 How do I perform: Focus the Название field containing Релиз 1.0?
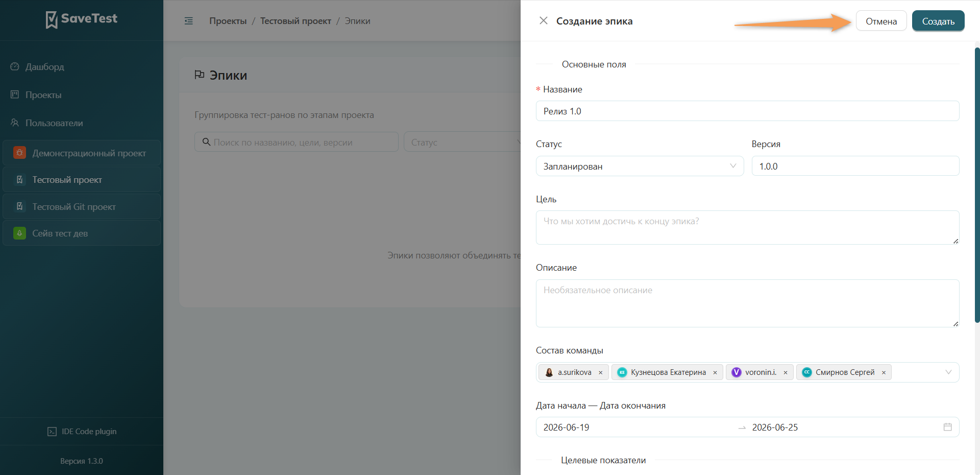coord(747,111)
